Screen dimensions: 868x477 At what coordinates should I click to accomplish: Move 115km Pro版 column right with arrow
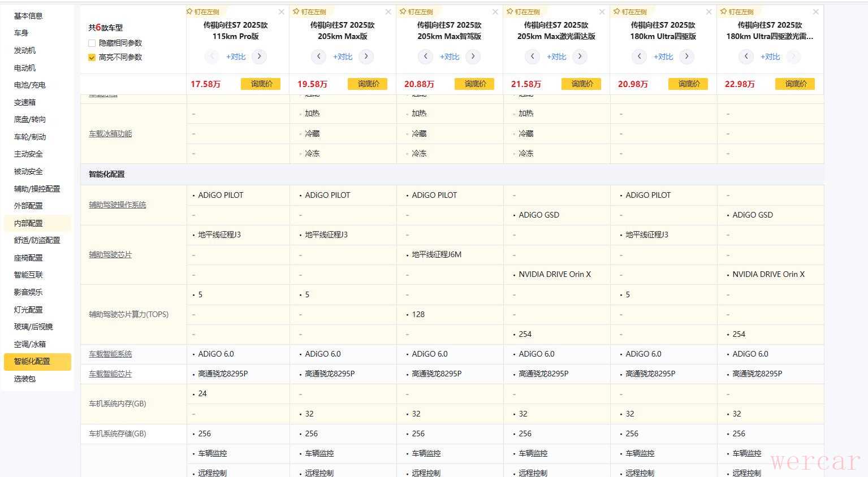(260, 57)
